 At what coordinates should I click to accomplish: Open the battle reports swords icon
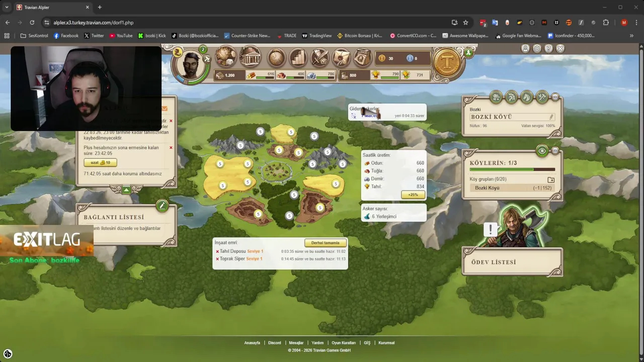[320, 58]
